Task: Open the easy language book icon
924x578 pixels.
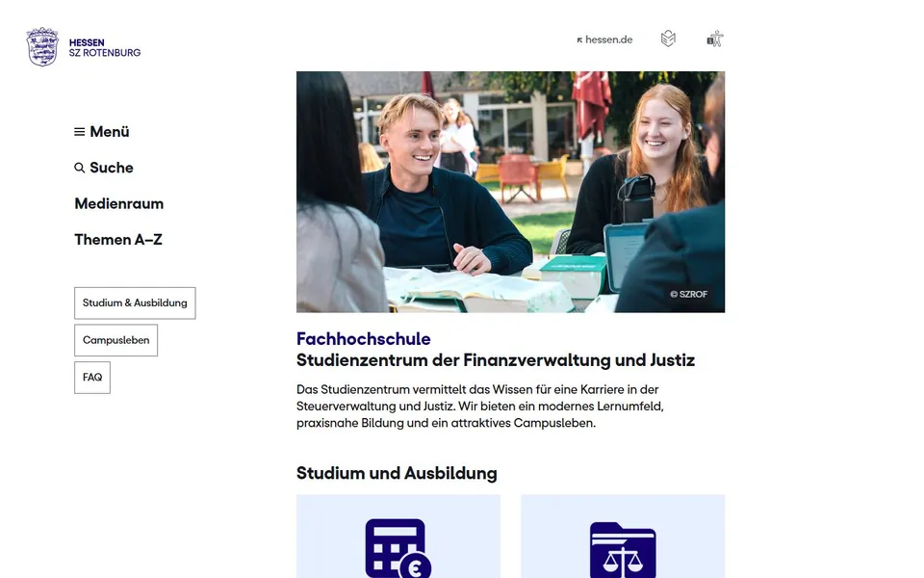Action: pyautogui.click(x=668, y=39)
